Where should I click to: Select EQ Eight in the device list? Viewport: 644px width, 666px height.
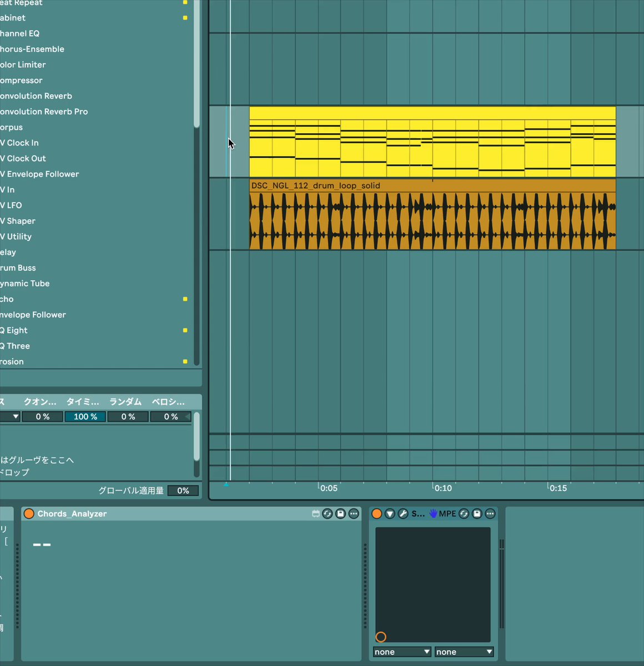coord(14,330)
